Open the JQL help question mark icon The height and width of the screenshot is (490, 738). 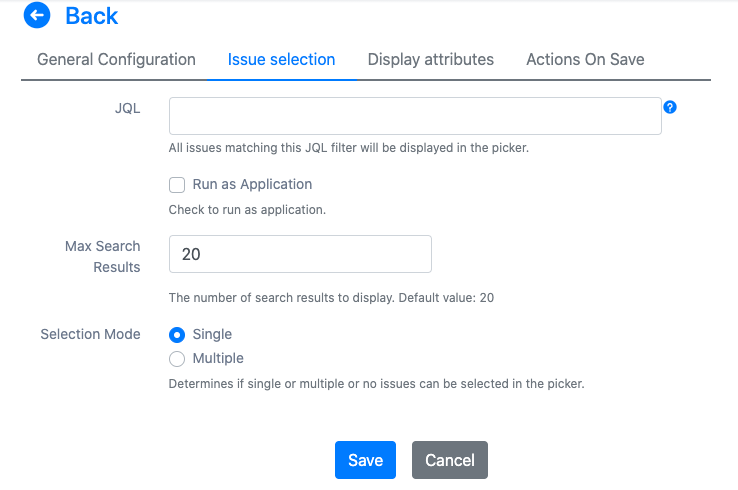coord(670,107)
